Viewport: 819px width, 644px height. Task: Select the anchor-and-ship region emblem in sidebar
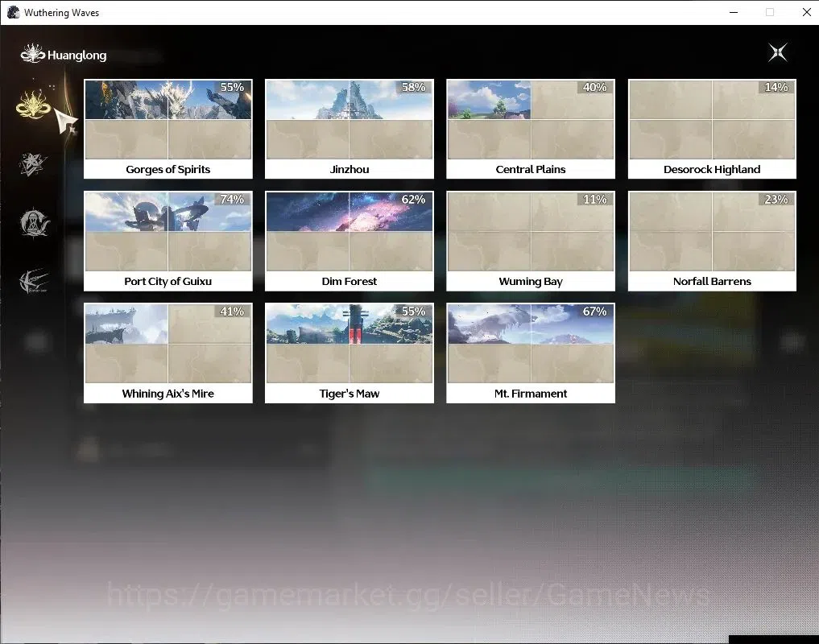point(34,282)
